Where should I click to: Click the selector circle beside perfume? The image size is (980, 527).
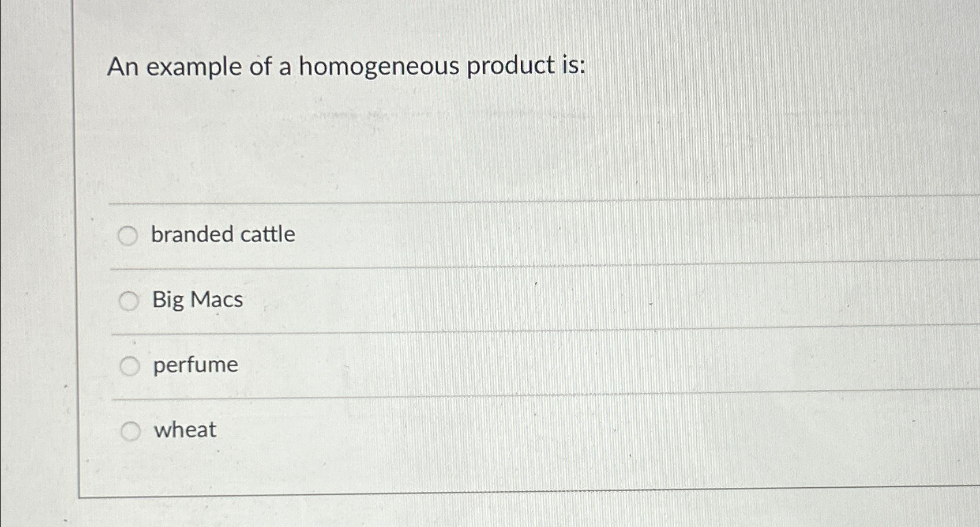[130, 364]
